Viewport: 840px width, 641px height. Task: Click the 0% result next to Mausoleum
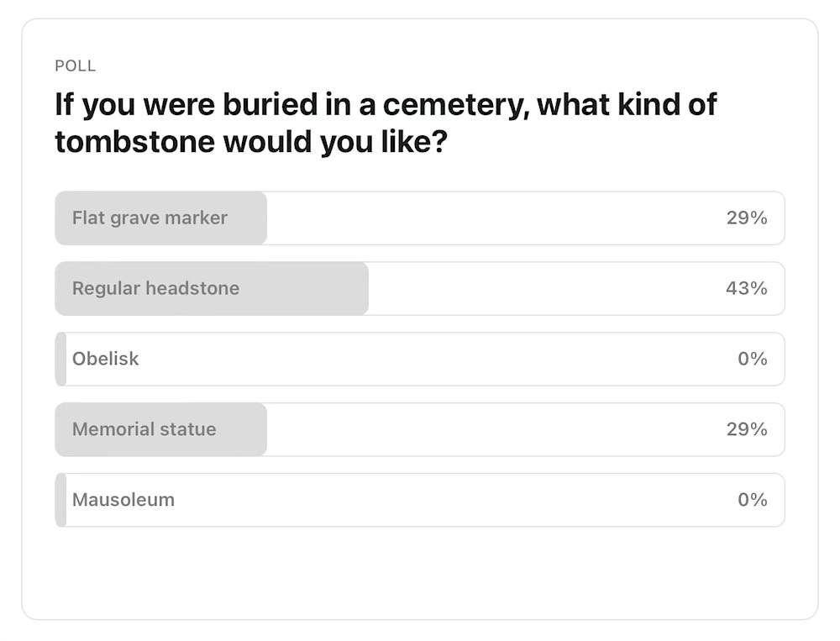tap(752, 500)
